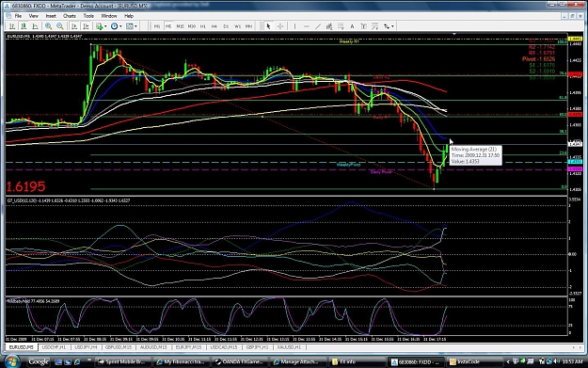Open the Insert menu
This screenshot has height=368, width=588.
pyautogui.click(x=51, y=16)
